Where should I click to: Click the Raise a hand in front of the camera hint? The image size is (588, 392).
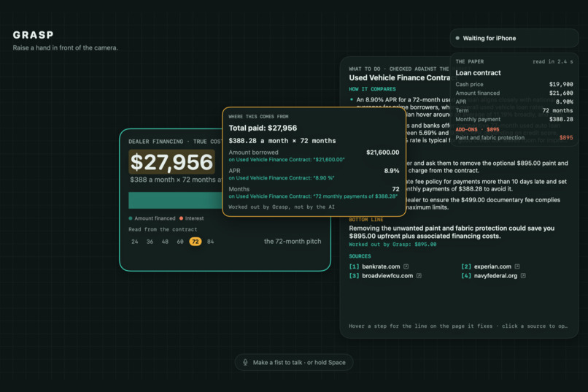coord(65,47)
